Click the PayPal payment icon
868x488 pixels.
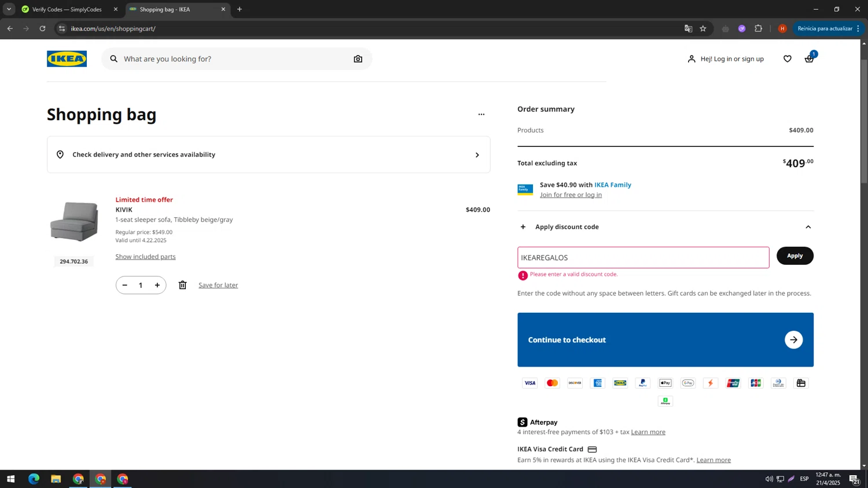tap(643, 383)
